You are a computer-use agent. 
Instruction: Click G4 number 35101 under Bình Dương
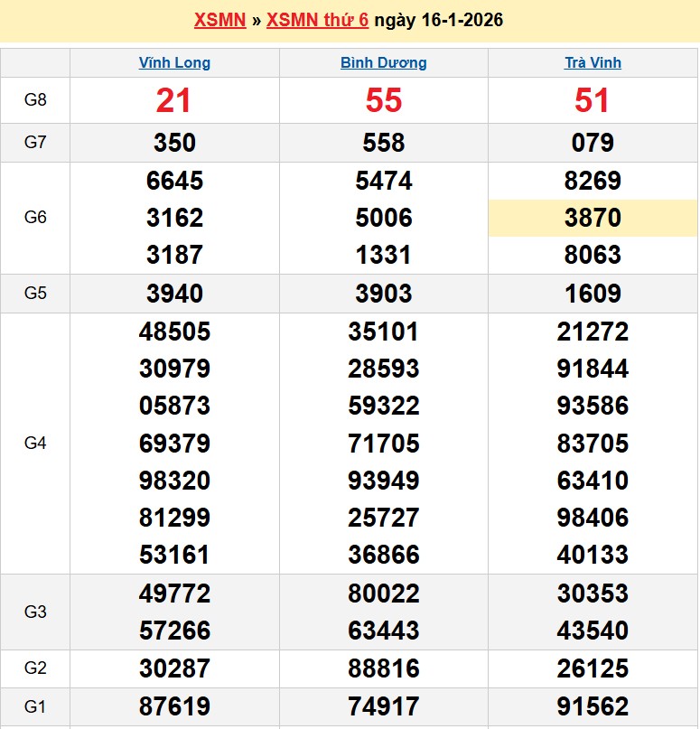point(383,332)
